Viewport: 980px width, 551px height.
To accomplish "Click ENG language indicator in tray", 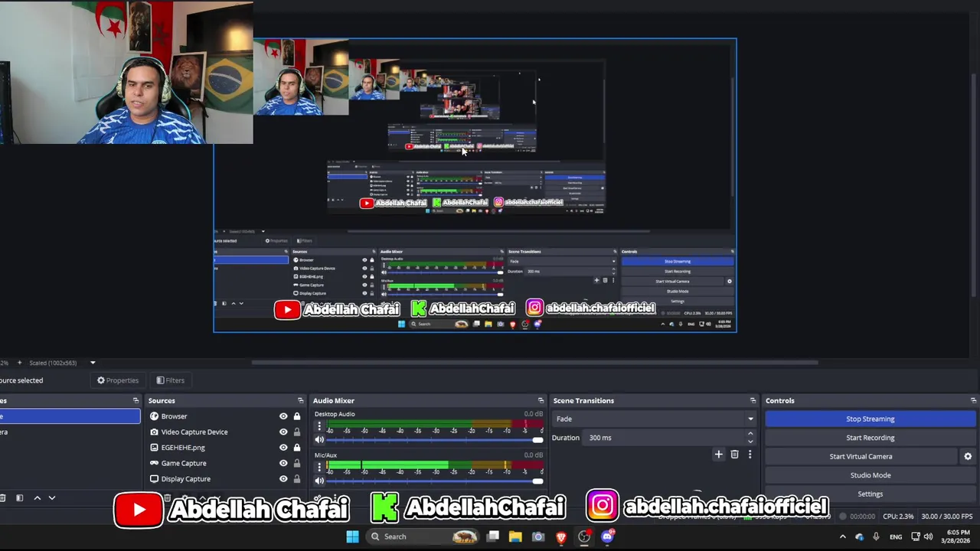I will tap(896, 537).
